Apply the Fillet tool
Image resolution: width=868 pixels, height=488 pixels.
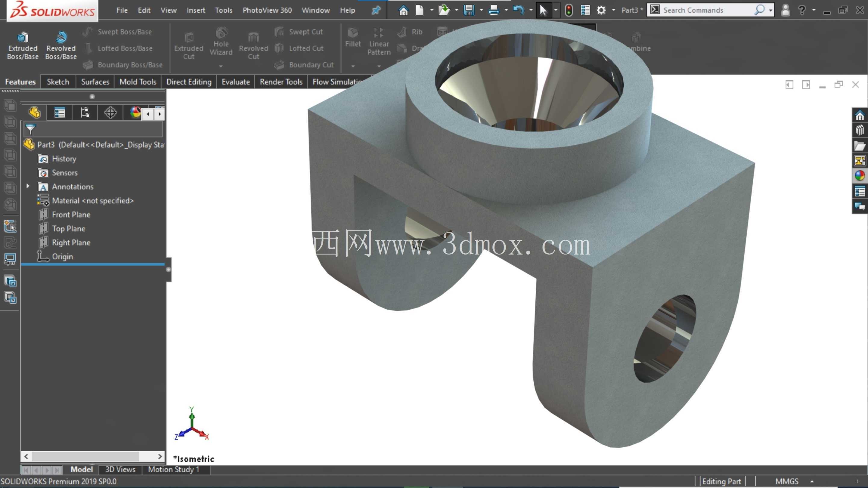[x=353, y=37]
